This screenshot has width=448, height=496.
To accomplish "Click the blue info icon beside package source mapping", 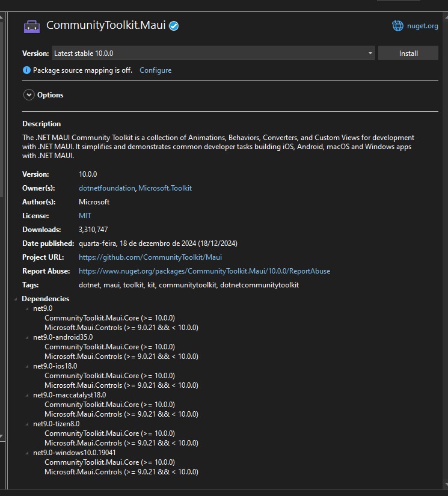I will coord(26,70).
